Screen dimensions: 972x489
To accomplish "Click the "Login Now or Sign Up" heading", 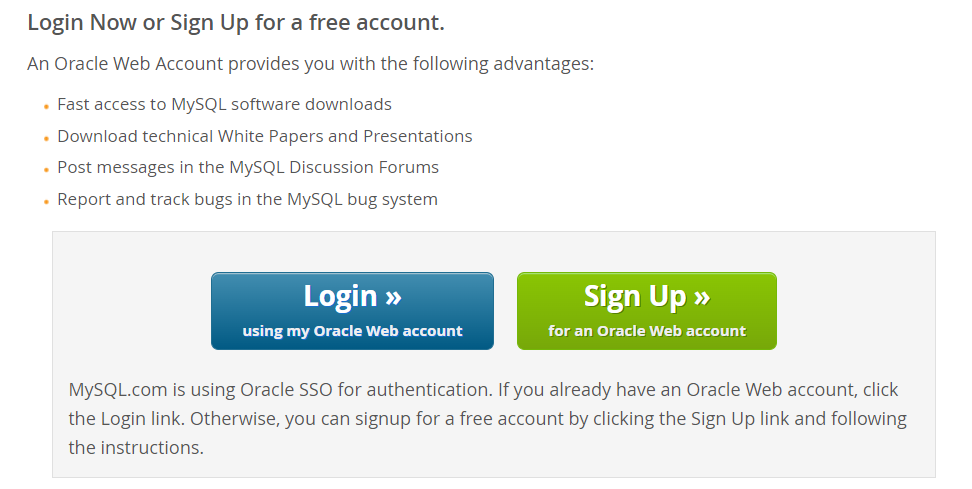I will coord(236,21).
